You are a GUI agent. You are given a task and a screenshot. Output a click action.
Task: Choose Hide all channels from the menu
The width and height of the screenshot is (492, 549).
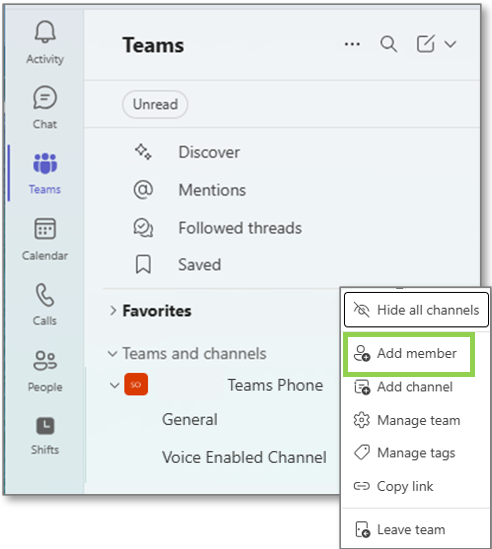tap(416, 310)
